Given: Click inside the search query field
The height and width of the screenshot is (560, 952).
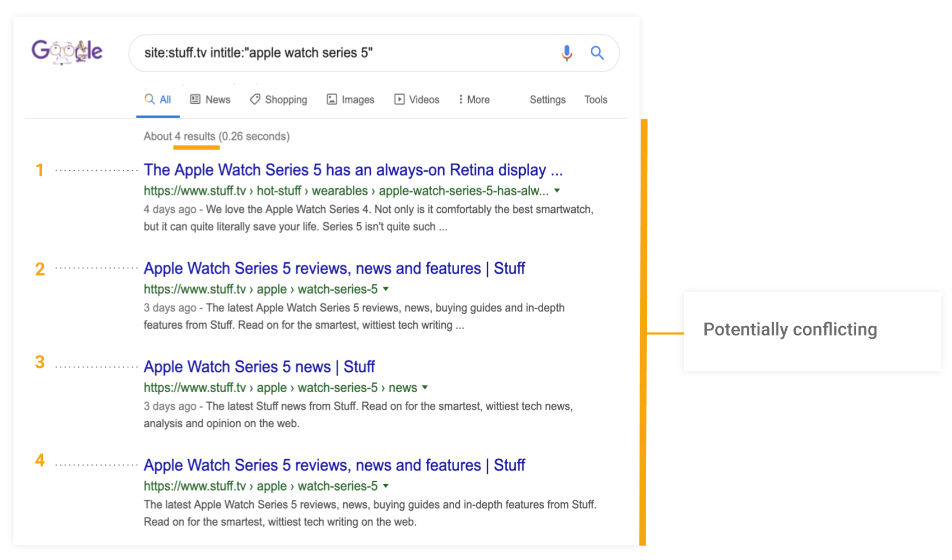Looking at the screenshot, I should tap(347, 53).
